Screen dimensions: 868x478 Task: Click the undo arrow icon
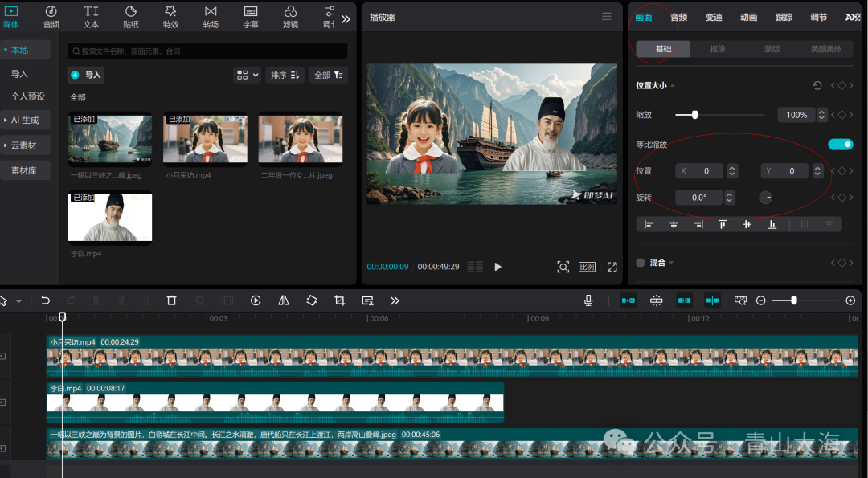pyautogui.click(x=45, y=300)
